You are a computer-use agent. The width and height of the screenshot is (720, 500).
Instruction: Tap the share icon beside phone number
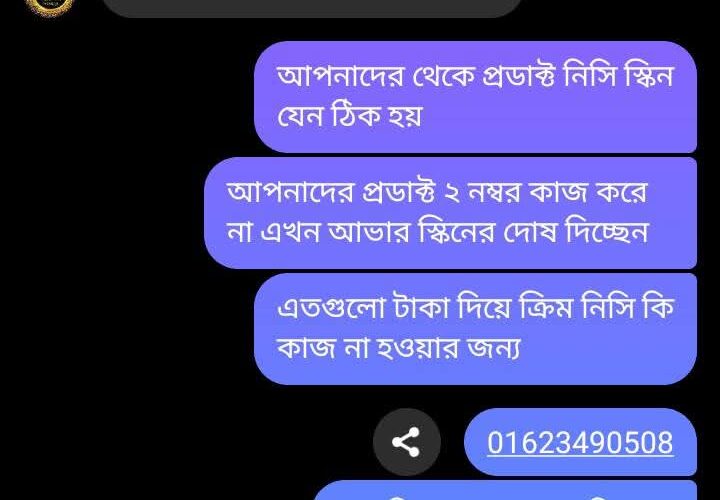406,442
